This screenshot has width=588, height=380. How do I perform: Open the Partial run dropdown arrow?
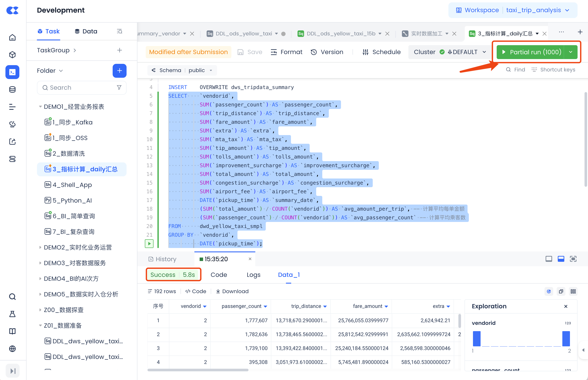pos(571,52)
